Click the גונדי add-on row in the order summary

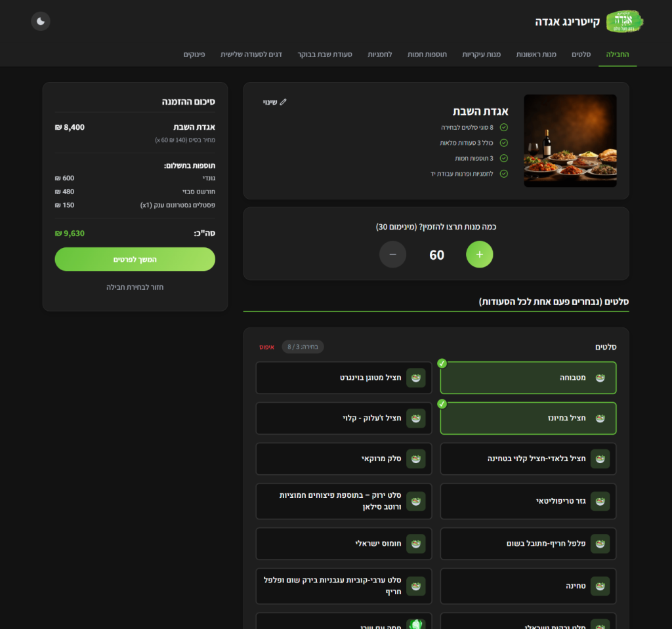(x=135, y=178)
